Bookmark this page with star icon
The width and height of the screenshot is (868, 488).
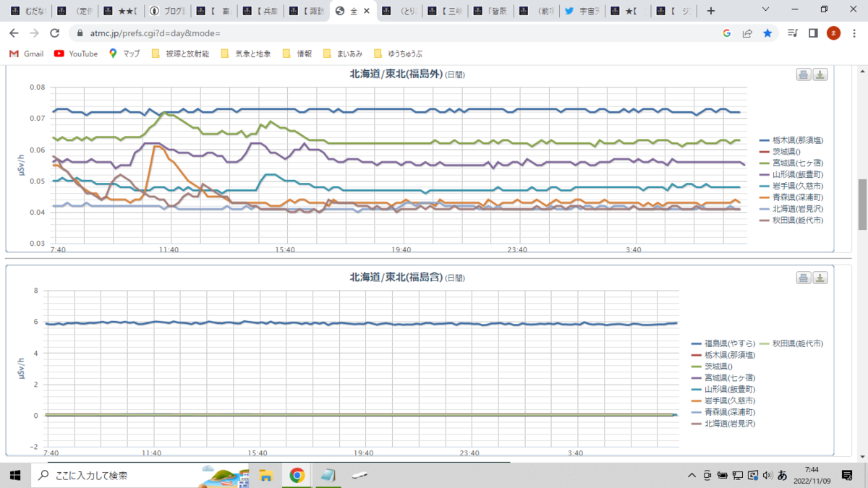(x=767, y=33)
